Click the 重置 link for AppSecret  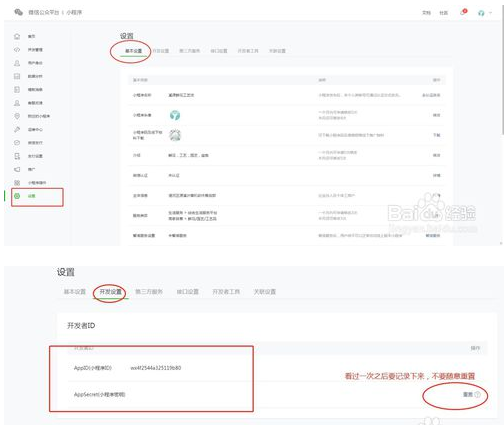468,395
